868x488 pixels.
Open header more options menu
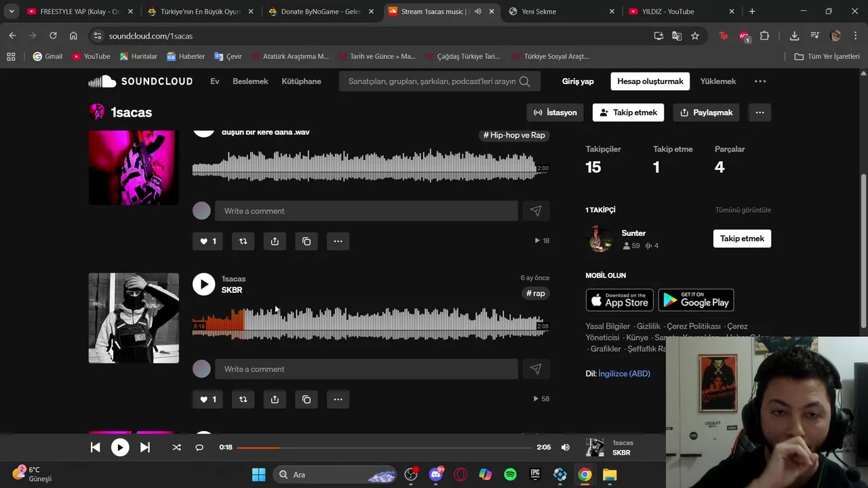(x=760, y=81)
